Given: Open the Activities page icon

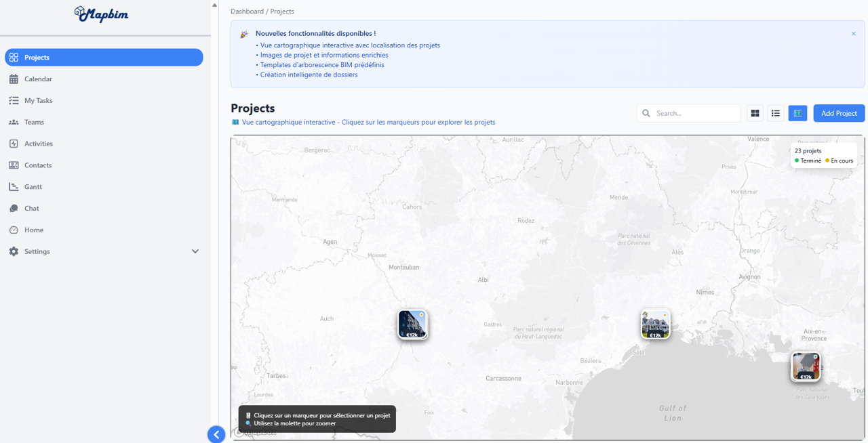Looking at the screenshot, I should pos(14,144).
